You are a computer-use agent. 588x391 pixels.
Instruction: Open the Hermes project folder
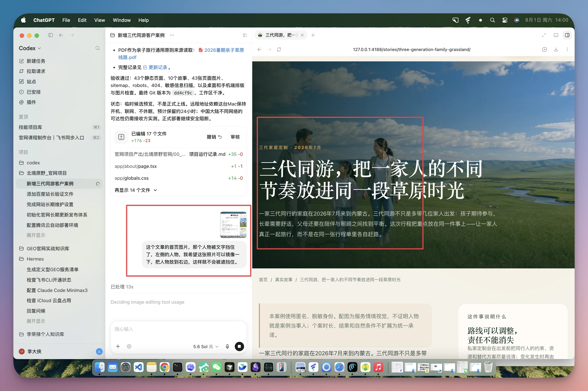click(31, 259)
